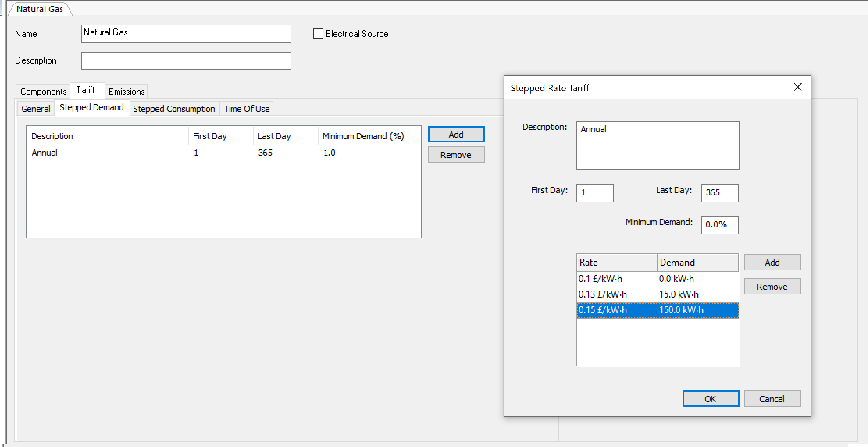
Task: Toggle the Electrical Source checkbox
Action: (x=317, y=34)
